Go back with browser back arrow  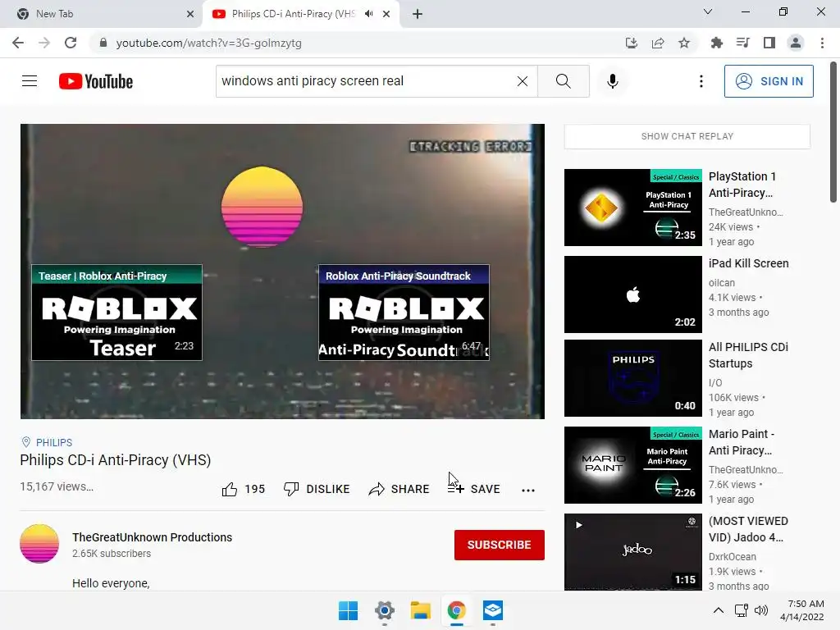18,43
